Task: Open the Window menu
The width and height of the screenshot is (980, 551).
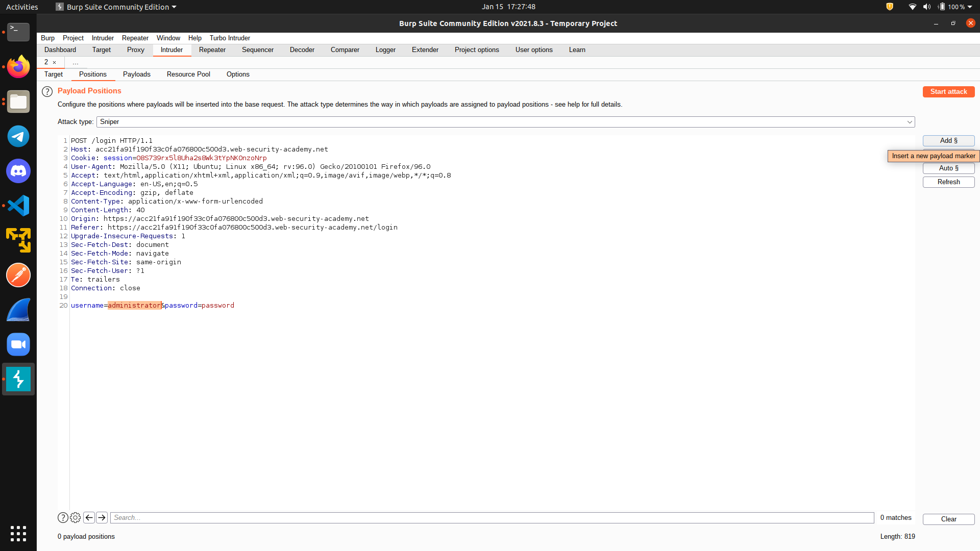Action: click(x=168, y=38)
